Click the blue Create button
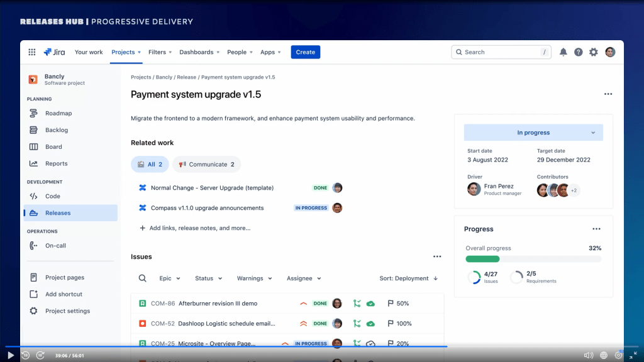This screenshot has width=644, height=362. click(305, 52)
